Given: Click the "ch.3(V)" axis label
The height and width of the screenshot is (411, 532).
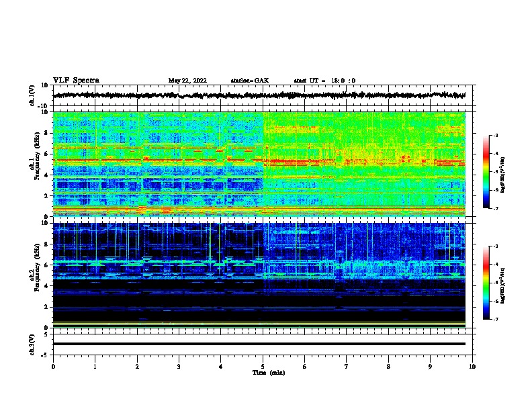Looking at the screenshot, I should pos(32,345).
